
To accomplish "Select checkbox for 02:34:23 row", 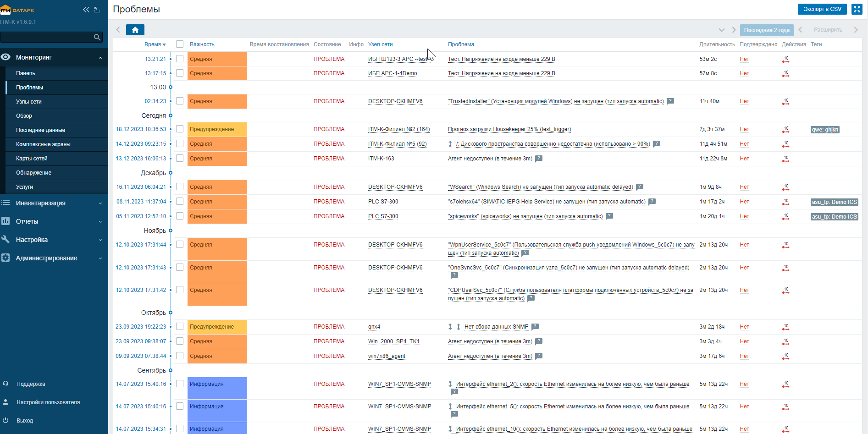I will [180, 101].
